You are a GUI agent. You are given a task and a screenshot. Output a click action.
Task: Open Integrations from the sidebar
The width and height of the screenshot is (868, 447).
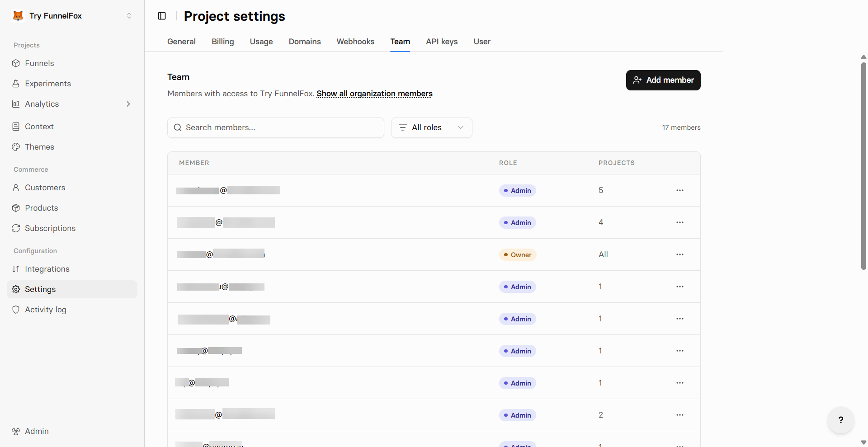(x=72, y=269)
